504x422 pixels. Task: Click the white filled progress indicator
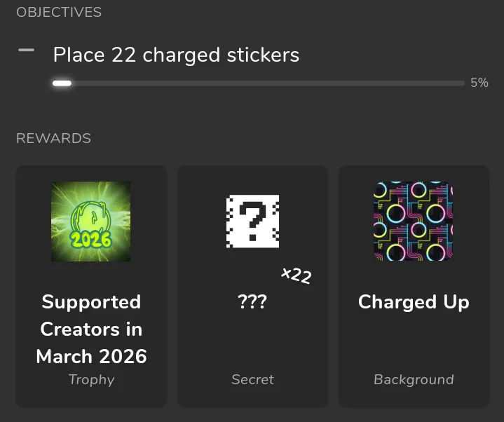point(62,83)
